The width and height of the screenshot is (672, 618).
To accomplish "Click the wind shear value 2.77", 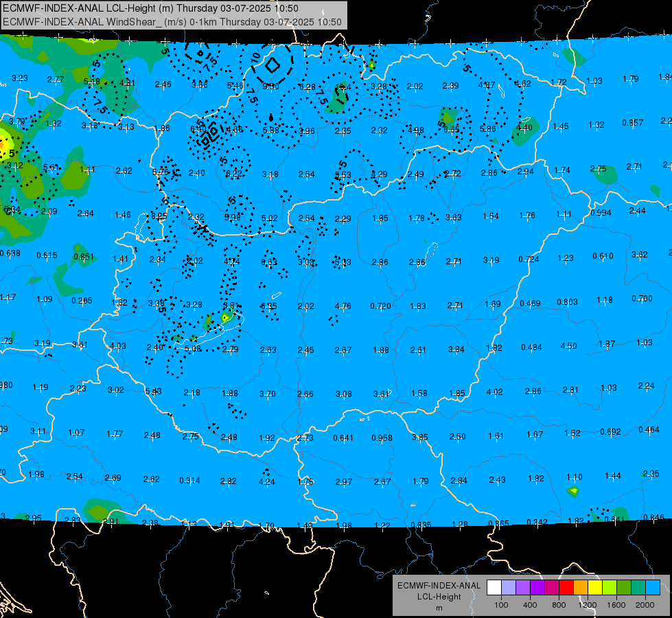I will pos(56,80).
